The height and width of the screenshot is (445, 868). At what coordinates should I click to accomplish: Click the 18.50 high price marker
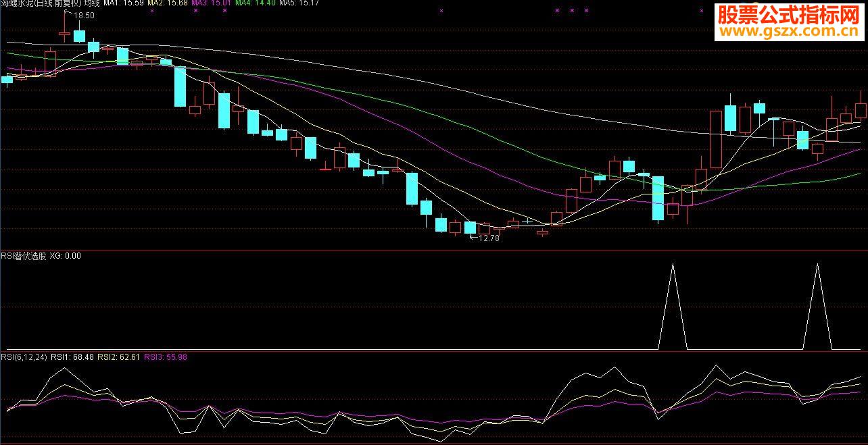click(84, 15)
